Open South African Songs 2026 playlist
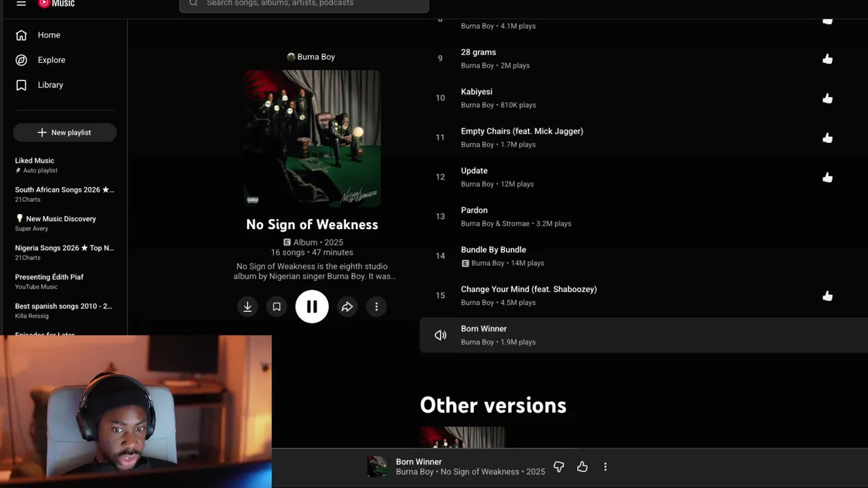The width and height of the screenshot is (868, 488). pyautogui.click(x=65, y=195)
